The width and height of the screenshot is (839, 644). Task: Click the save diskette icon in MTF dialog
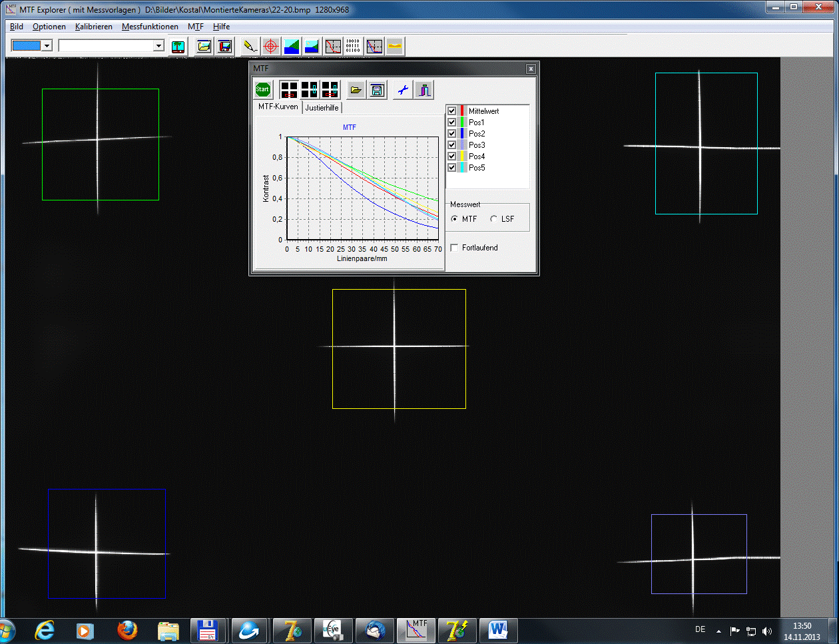click(x=378, y=90)
